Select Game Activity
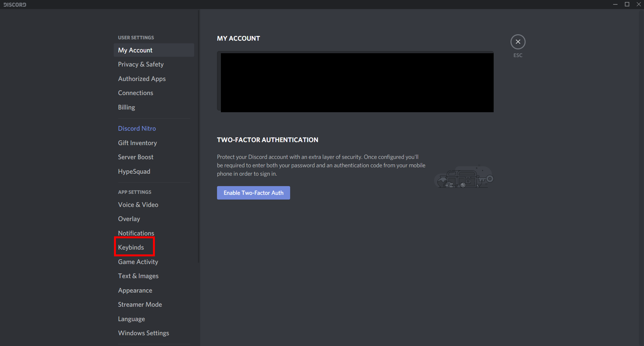The image size is (644, 346). (x=154, y=262)
